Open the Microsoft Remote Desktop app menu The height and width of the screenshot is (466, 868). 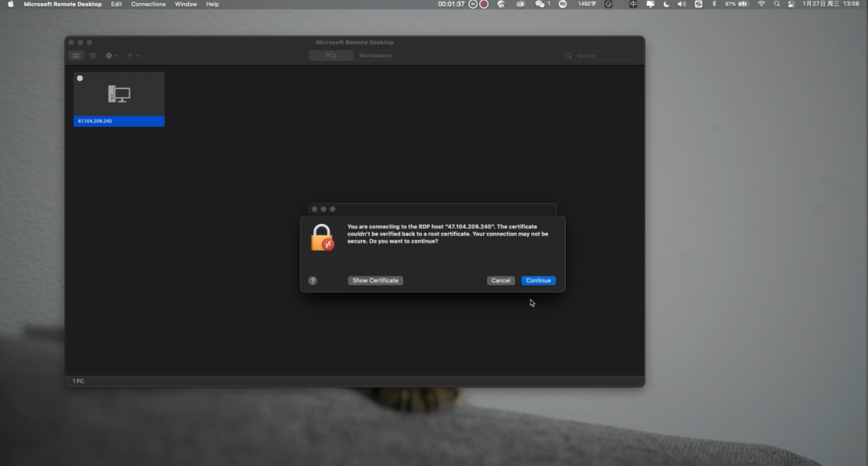63,4
